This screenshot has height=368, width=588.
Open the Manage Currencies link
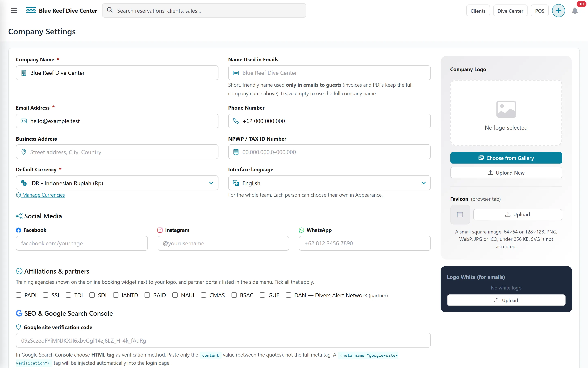(x=40, y=195)
